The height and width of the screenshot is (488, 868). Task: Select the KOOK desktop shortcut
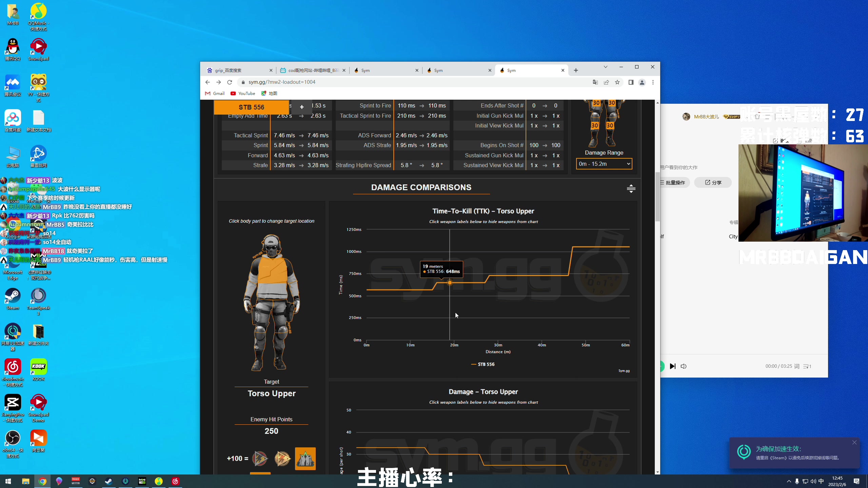[x=38, y=370]
